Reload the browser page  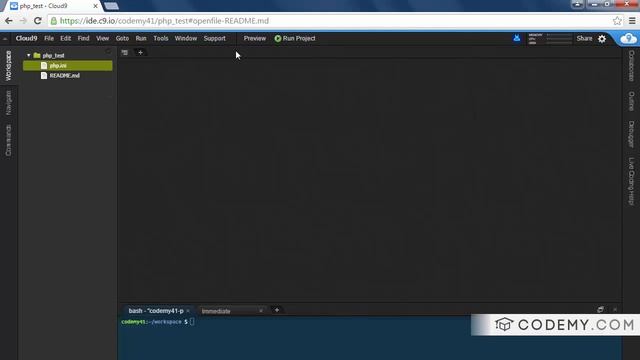point(38,21)
